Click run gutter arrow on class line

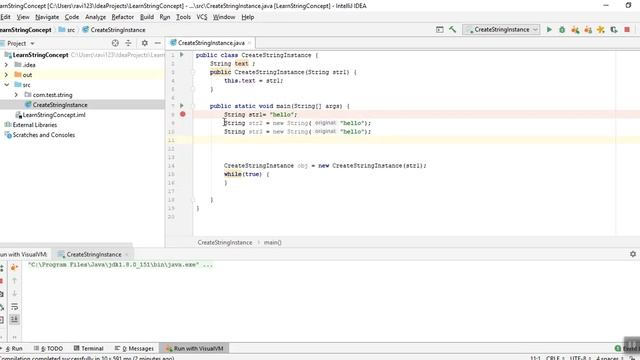(x=182, y=55)
